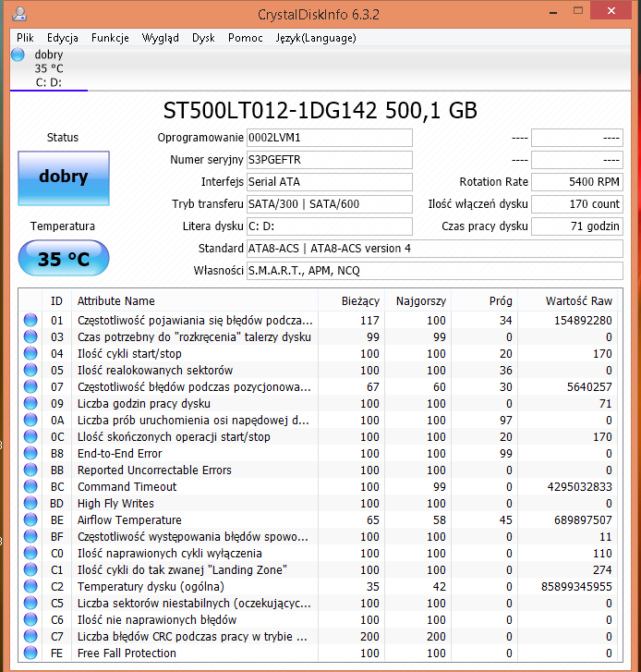Click the drive model title ST500LT012-1DG142
641x672 pixels.
click(x=271, y=111)
